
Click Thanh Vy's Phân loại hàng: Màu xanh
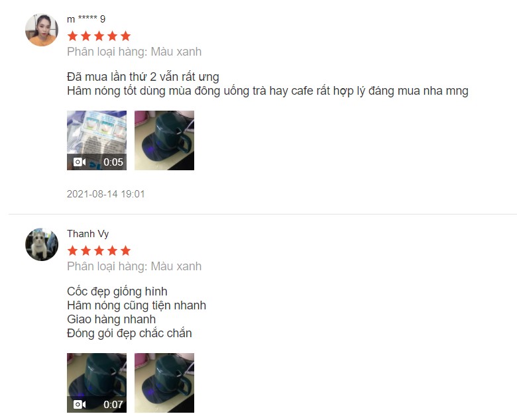point(134,266)
